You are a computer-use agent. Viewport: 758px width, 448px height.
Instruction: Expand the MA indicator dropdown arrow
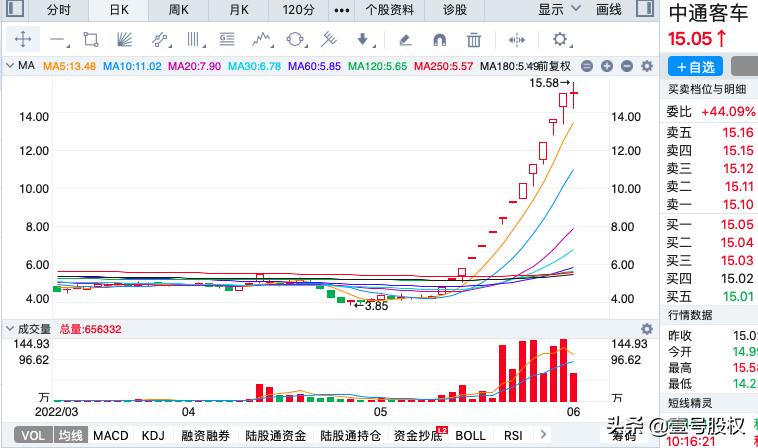click(x=10, y=66)
